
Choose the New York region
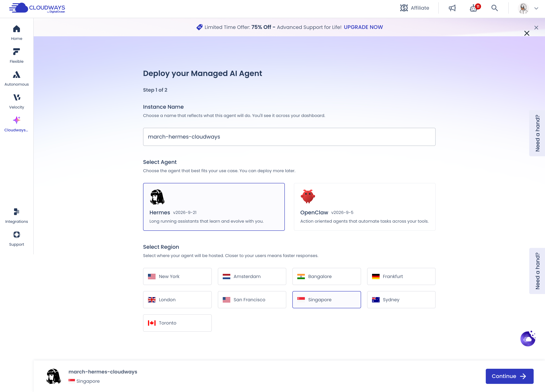click(177, 276)
